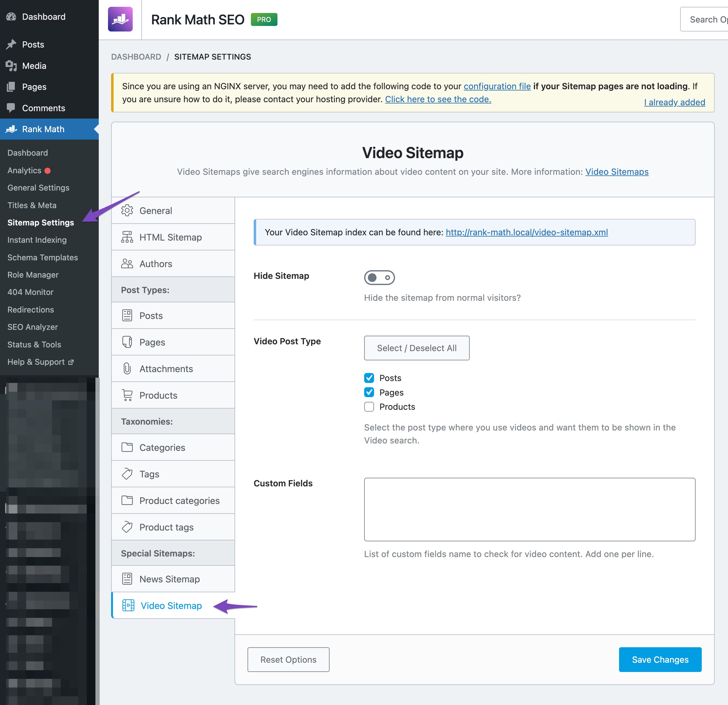The width and height of the screenshot is (728, 705).
Task: Click the Save Changes button
Action: pos(660,660)
